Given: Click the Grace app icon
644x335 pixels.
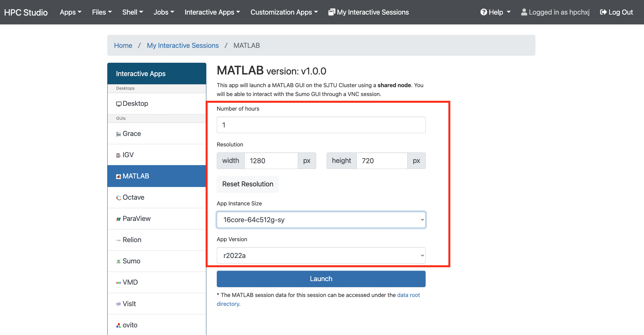Looking at the screenshot, I should (x=119, y=134).
